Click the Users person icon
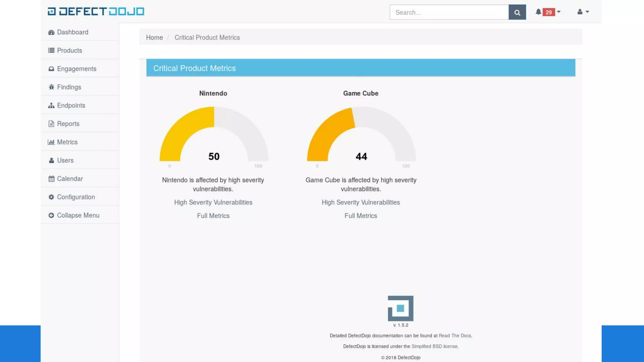Image resolution: width=644 pixels, height=362 pixels. [x=52, y=160]
